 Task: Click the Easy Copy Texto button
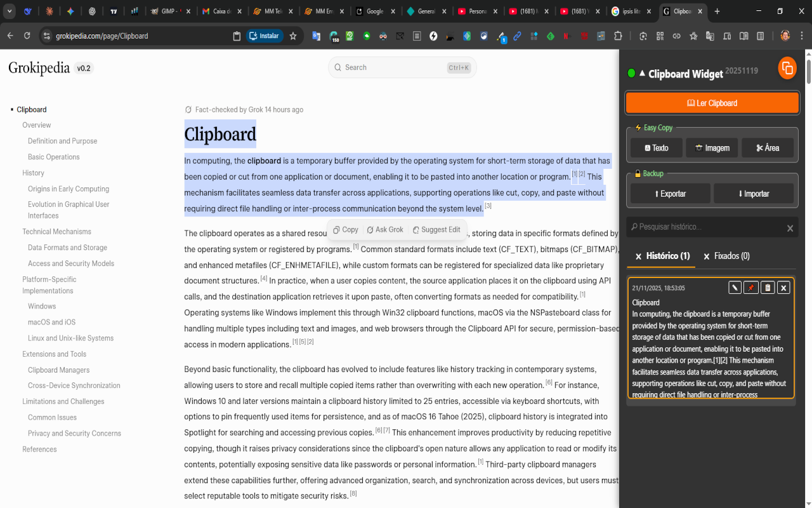coord(657,148)
